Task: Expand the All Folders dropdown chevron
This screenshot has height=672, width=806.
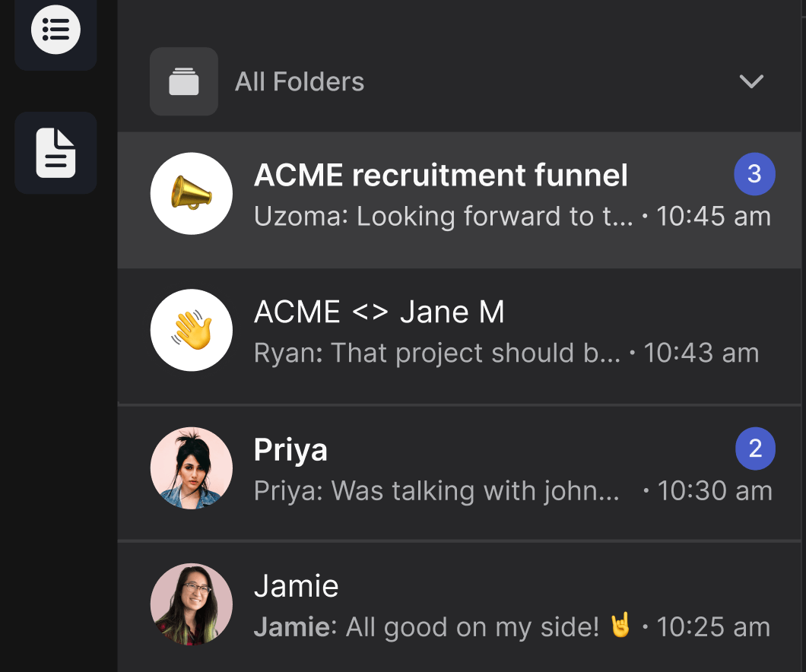Action: pyautogui.click(x=751, y=82)
